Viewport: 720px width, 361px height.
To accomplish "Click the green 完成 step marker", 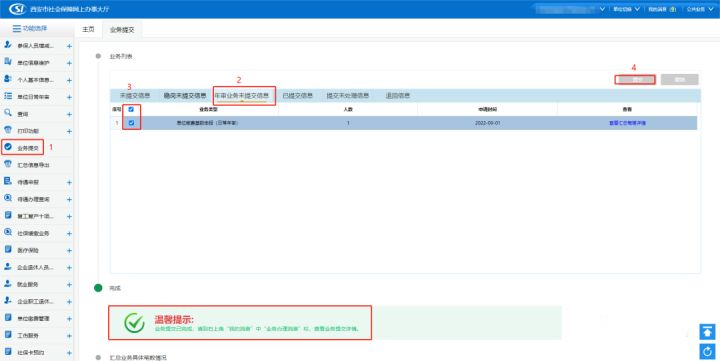I will pyautogui.click(x=98, y=288).
